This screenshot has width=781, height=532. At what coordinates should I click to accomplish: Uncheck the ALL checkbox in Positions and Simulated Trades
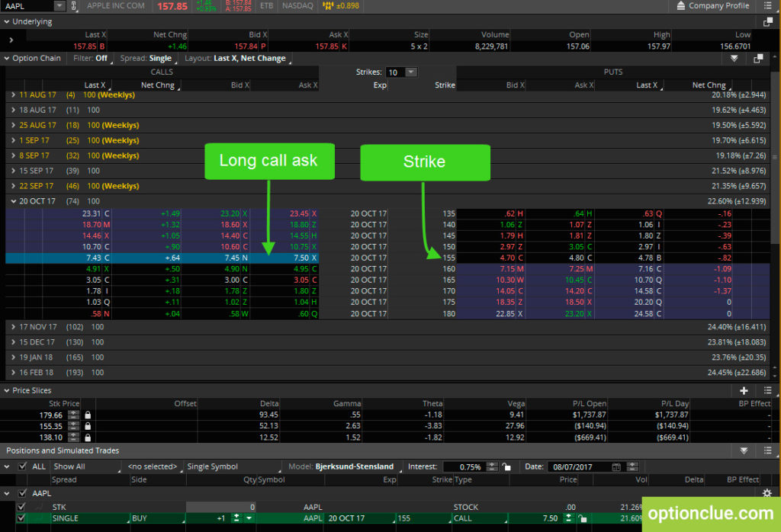coord(23,466)
